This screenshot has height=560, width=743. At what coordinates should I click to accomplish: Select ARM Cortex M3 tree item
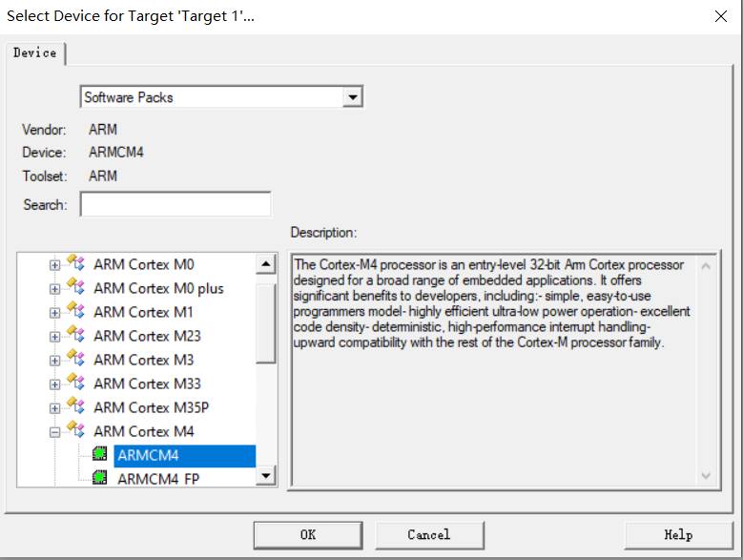[x=144, y=360]
